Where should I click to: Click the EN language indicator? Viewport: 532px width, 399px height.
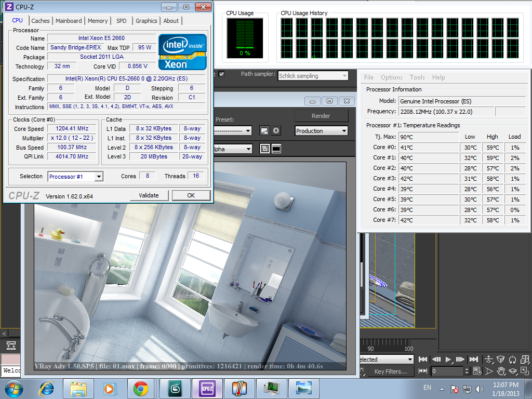[427, 388]
